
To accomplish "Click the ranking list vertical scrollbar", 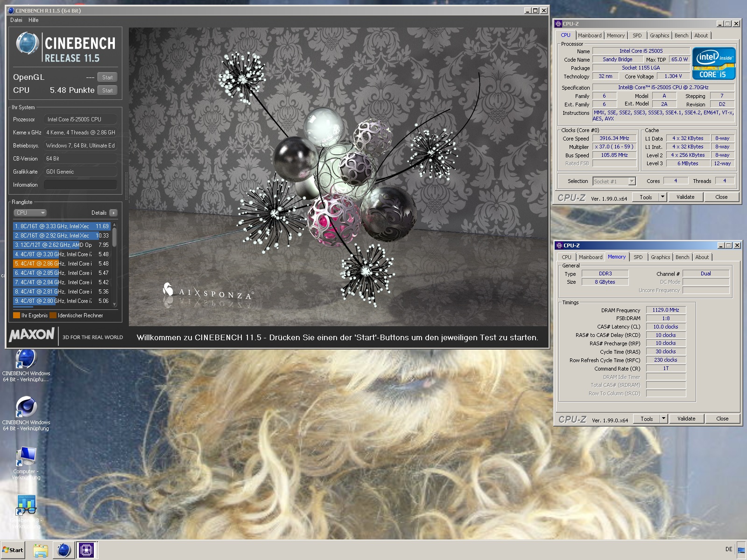I will 114,264.
